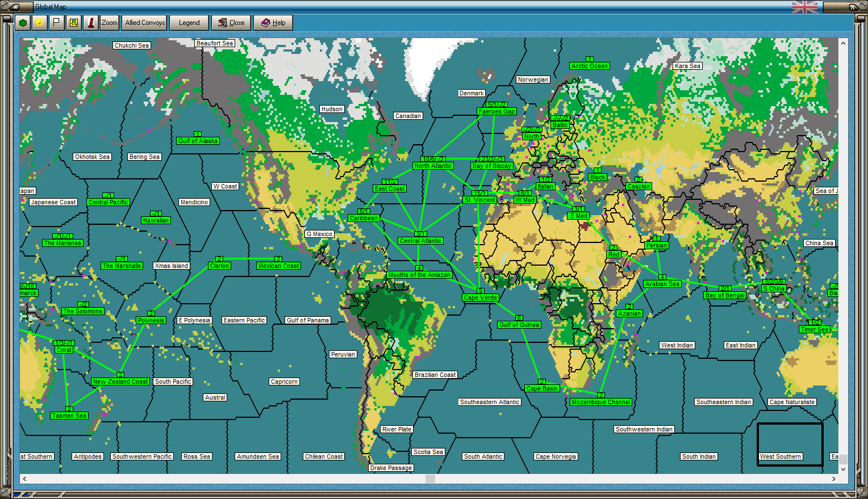Click the yellow disk toolbar icon
Screen dimensions: 868x499
click(x=73, y=23)
